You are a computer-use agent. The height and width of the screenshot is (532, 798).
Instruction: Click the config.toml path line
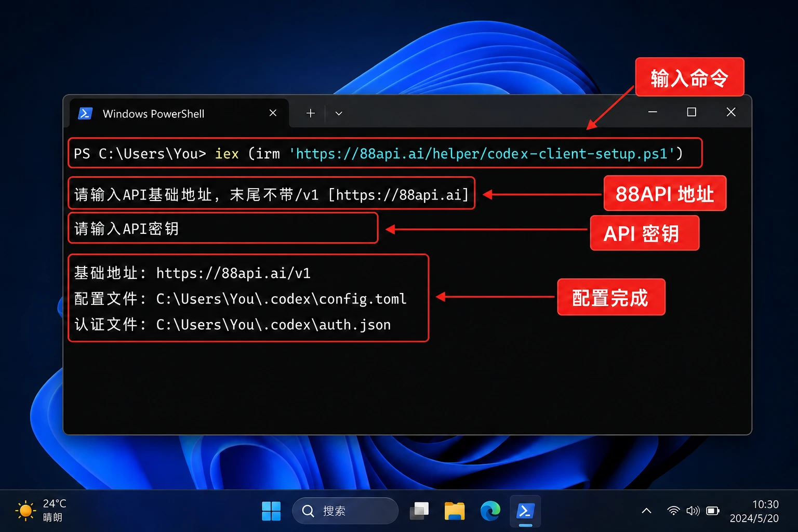coord(240,299)
